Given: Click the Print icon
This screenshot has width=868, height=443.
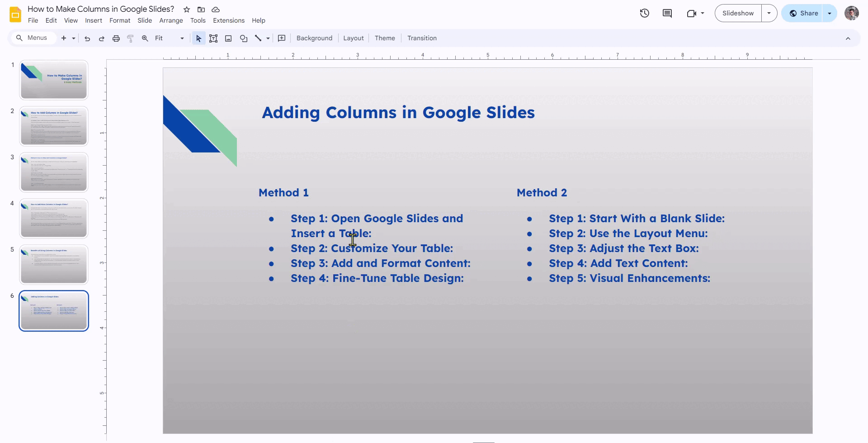Looking at the screenshot, I should tap(116, 38).
